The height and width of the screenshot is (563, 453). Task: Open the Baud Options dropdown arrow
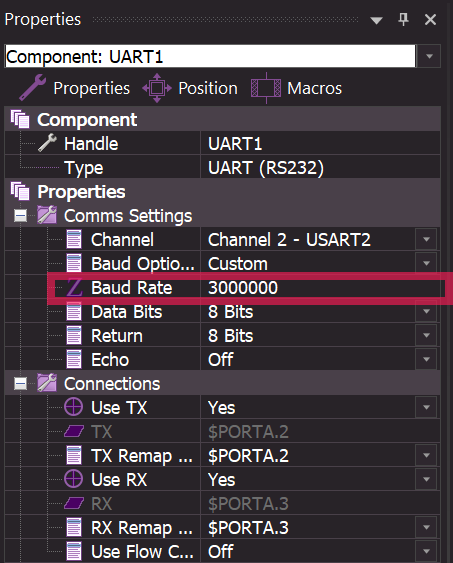tap(426, 263)
